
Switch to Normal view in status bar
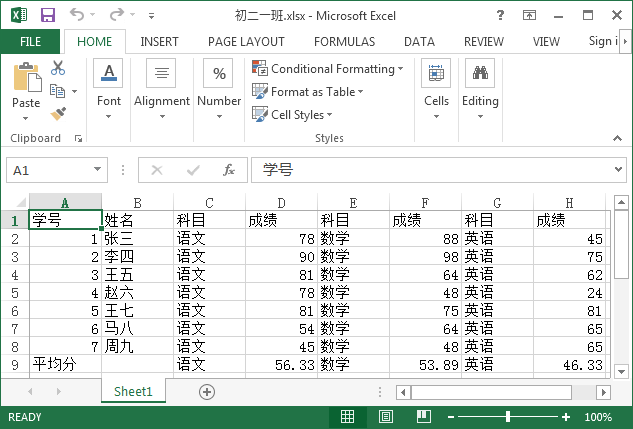[347, 417]
